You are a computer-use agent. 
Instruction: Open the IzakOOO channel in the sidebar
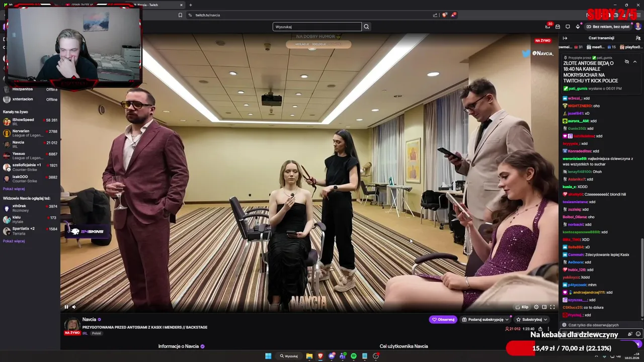[x=30, y=178]
